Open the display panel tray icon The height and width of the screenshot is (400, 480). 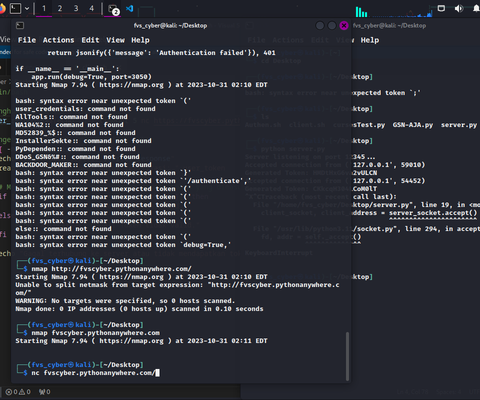[x=441, y=8]
